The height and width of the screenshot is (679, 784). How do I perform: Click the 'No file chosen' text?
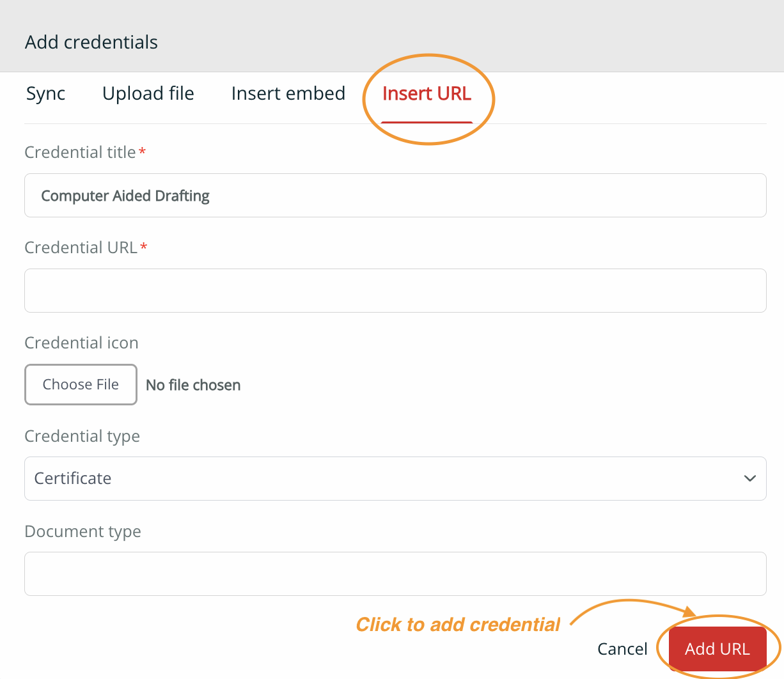(193, 385)
